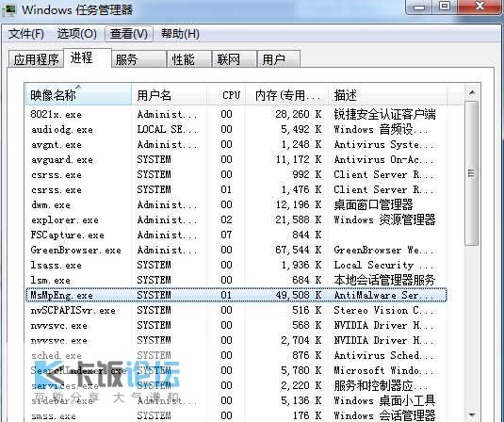Screen dimensions: 504x422
Task: Click the Windows 资源管理器 description
Action: coord(384,219)
